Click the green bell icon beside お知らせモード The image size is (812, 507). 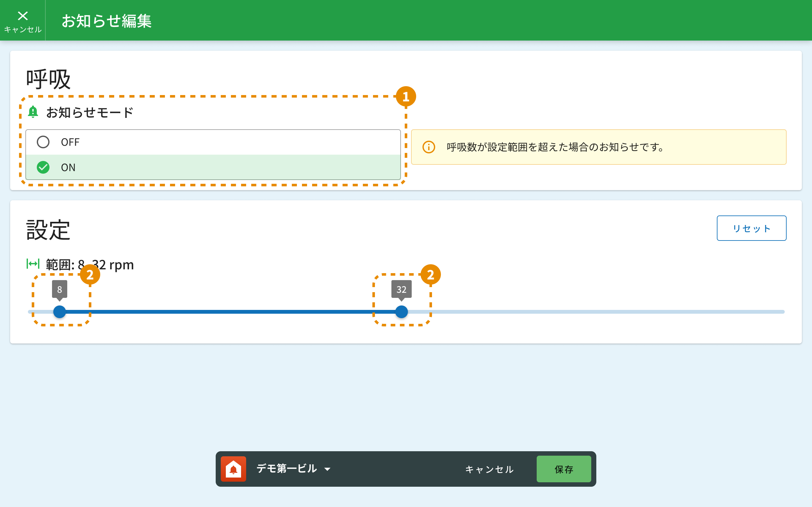(x=33, y=112)
